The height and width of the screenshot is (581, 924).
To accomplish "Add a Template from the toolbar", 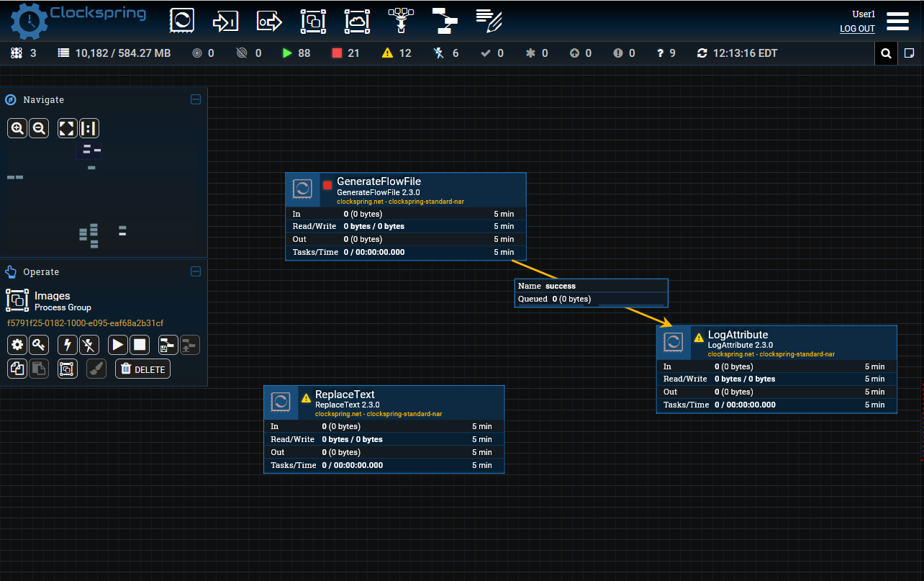I will 445,21.
